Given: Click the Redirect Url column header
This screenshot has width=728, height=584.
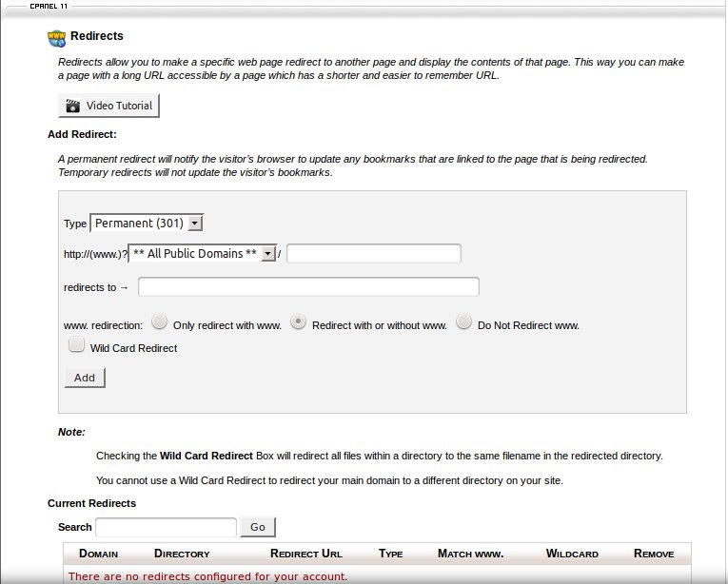Looking at the screenshot, I should 305,554.
